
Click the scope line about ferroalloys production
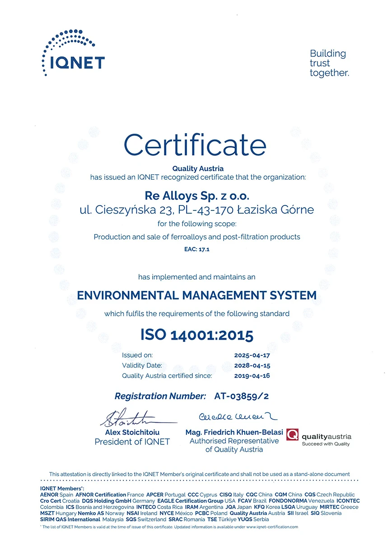[x=196, y=237]
